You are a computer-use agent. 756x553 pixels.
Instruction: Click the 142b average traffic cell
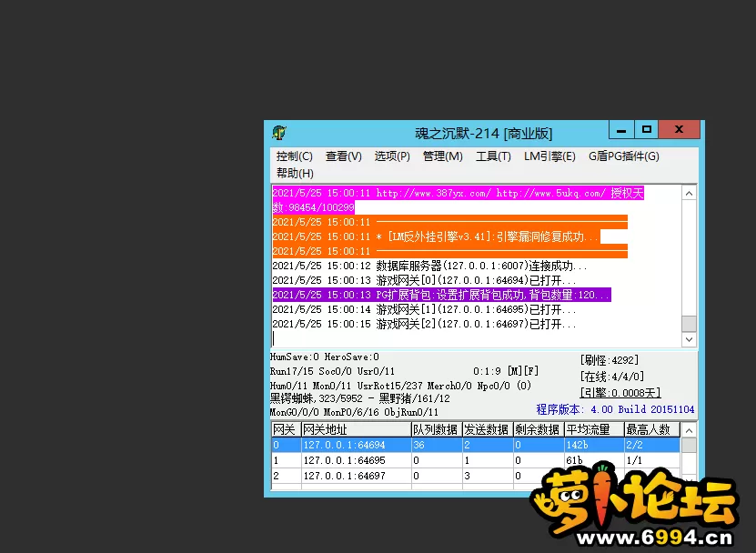click(x=594, y=445)
